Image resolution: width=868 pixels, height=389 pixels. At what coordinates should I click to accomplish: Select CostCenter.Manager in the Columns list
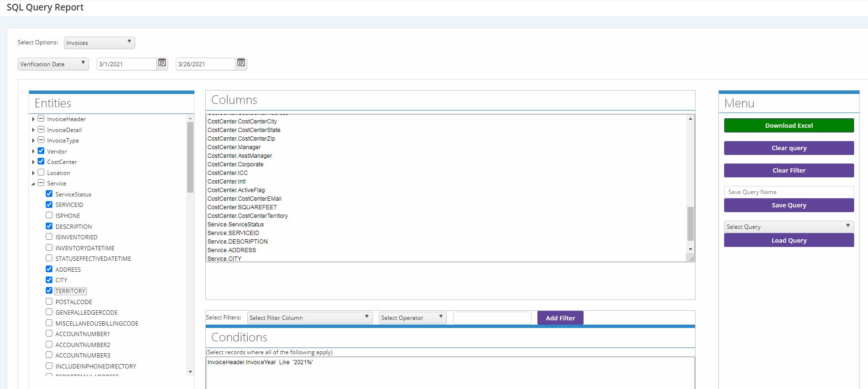click(234, 147)
